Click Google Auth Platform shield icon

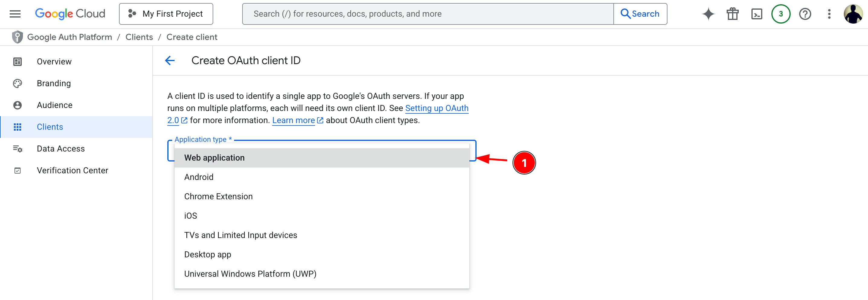(x=17, y=37)
